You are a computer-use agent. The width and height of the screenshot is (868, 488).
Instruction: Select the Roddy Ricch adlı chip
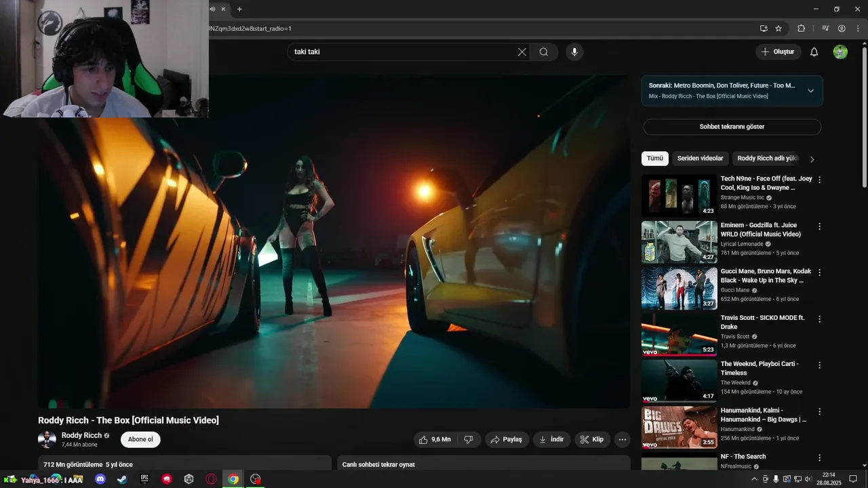[x=768, y=159]
